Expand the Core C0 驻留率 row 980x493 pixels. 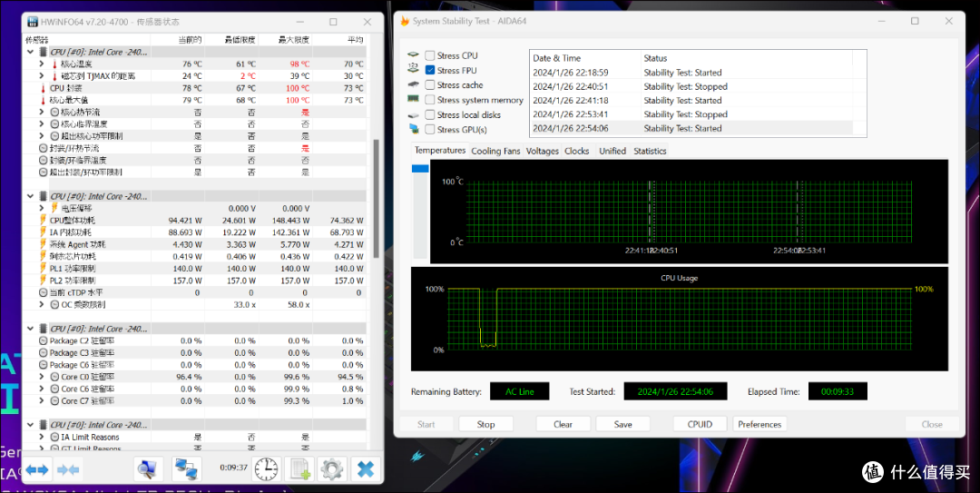(x=41, y=378)
